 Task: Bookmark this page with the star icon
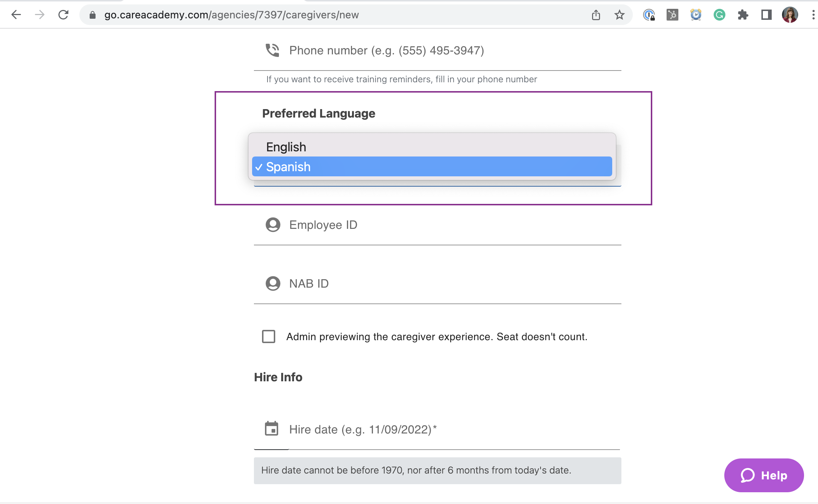click(620, 15)
